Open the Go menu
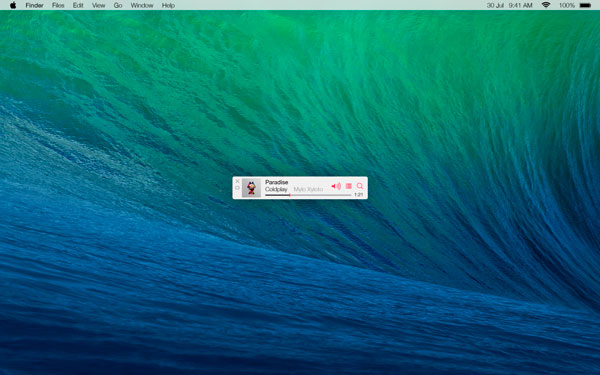The image size is (600, 375). coord(118,5)
